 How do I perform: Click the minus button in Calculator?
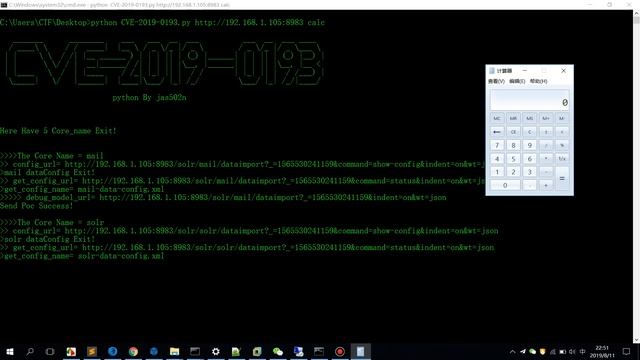546,172
